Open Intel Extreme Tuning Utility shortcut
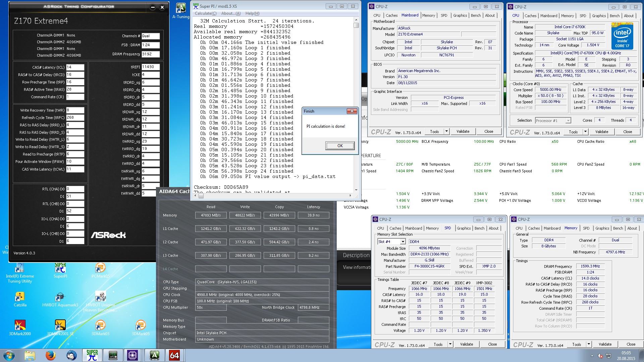This screenshot has height=362, width=644. pos(20,270)
